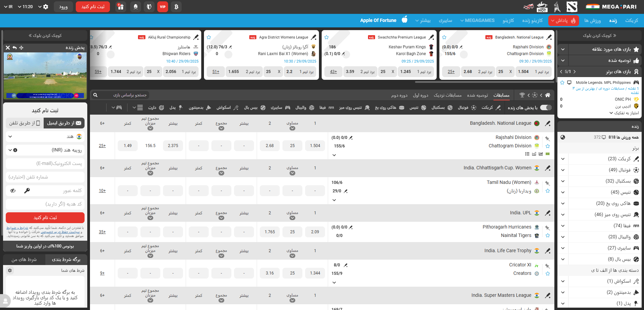Close the live broadcast panel
This screenshot has width=644, height=310.
7,48
